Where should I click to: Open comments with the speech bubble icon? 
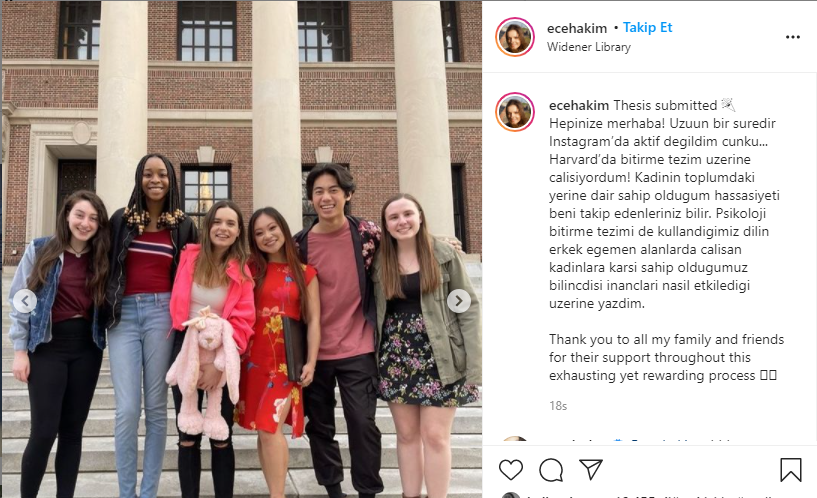(x=551, y=470)
